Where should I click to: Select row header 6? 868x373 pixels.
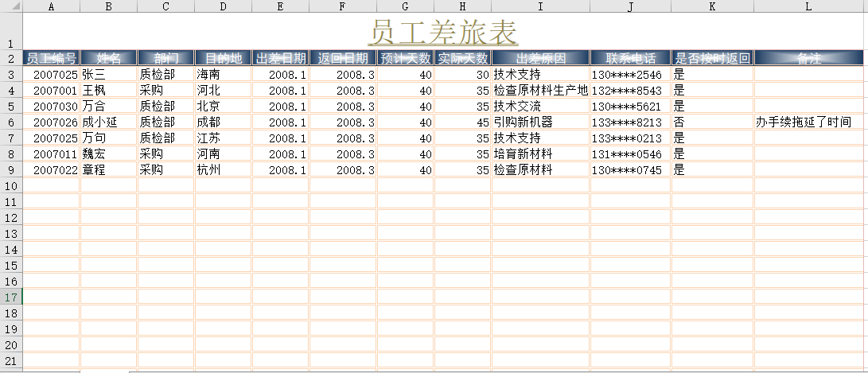11,122
